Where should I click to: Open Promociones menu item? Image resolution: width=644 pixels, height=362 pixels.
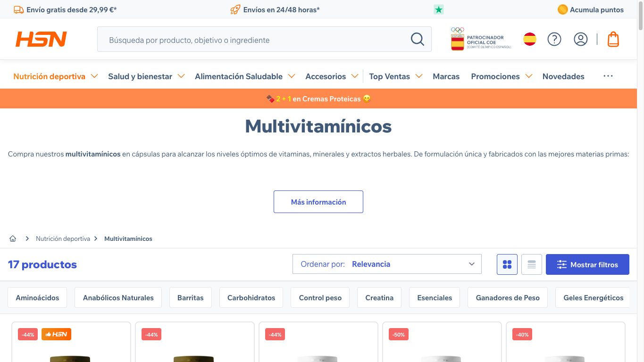pos(495,76)
